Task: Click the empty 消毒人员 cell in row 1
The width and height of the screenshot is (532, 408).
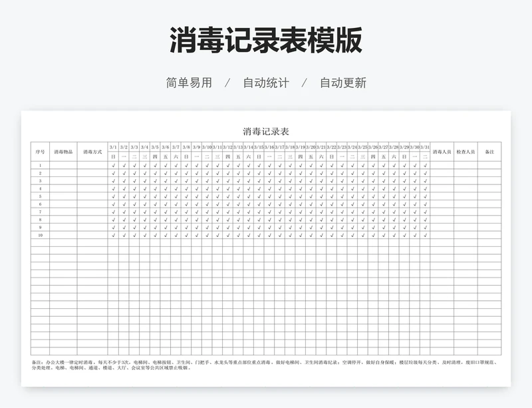Action: (442, 166)
